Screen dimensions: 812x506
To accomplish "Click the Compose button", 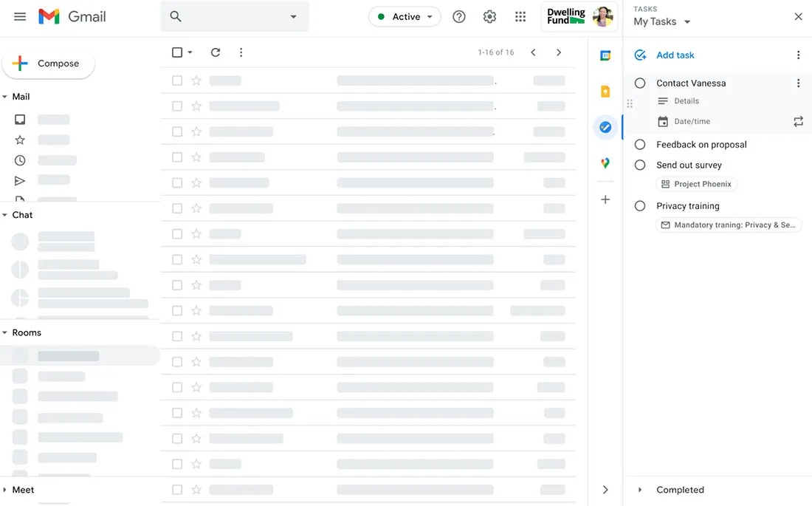I will coord(48,64).
